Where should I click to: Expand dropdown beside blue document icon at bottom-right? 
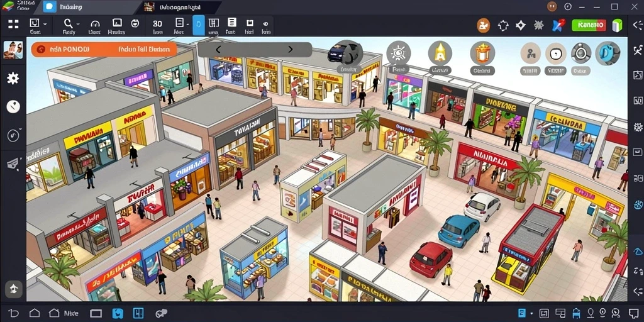[x=532, y=314]
